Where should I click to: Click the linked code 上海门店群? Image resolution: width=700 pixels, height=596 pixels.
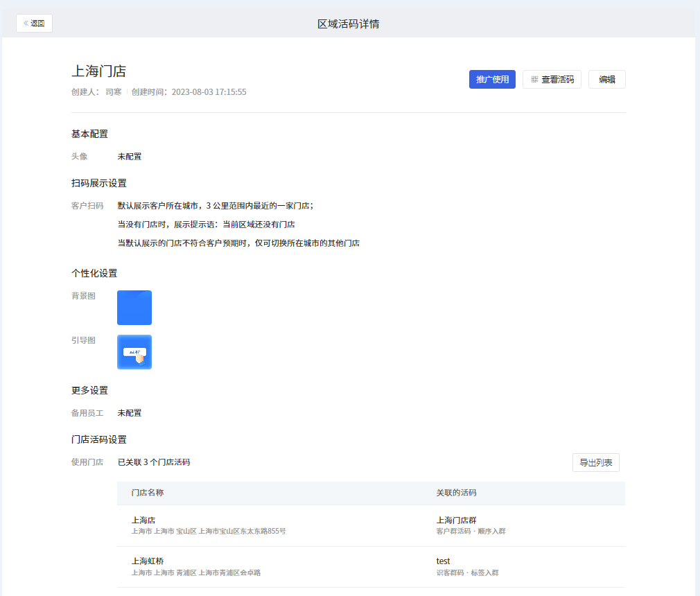[456, 520]
